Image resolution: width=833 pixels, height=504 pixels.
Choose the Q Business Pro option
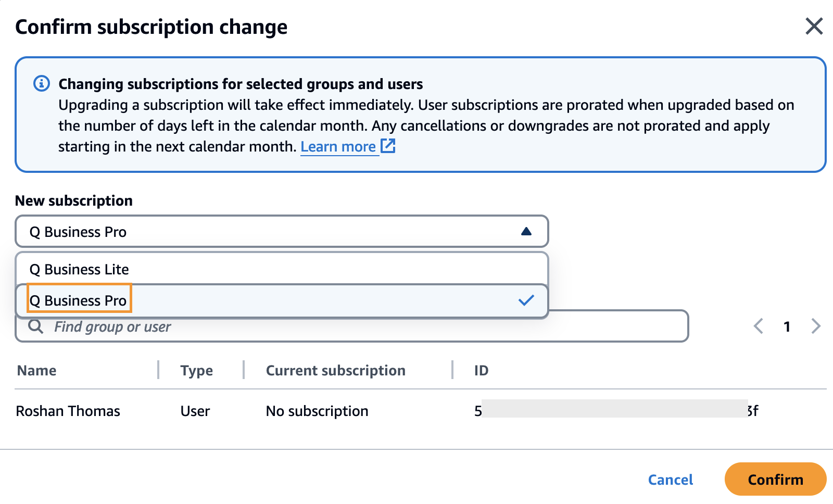pos(79,300)
